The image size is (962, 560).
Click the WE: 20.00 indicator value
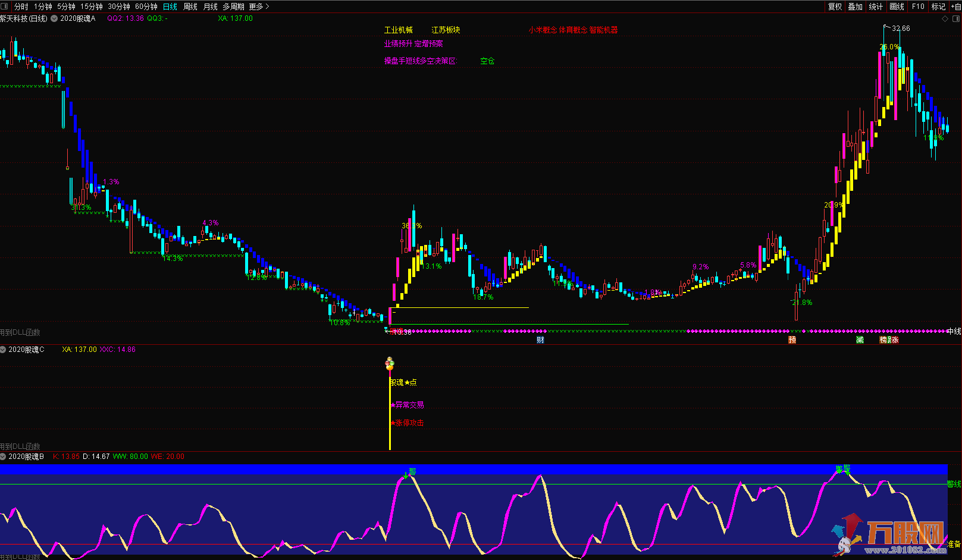pyautogui.click(x=168, y=457)
